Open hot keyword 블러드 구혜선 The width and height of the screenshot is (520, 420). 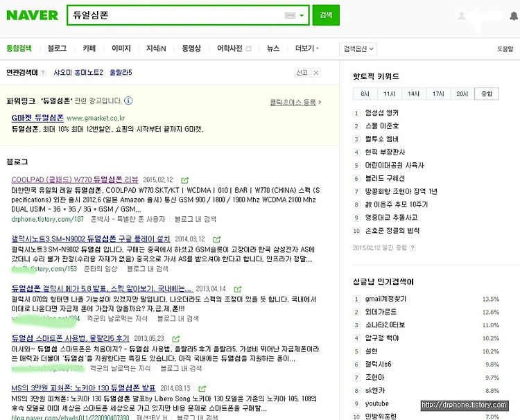(x=385, y=178)
